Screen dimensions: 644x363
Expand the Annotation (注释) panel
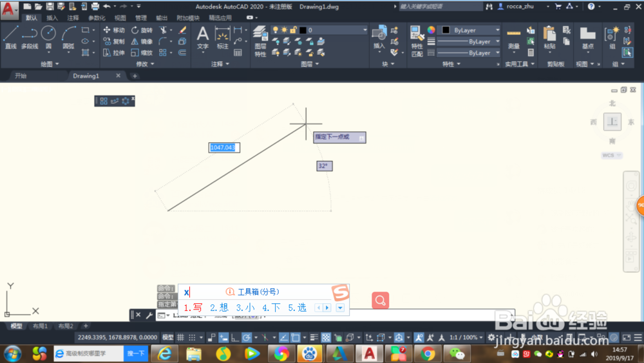[x=220, y=64]
